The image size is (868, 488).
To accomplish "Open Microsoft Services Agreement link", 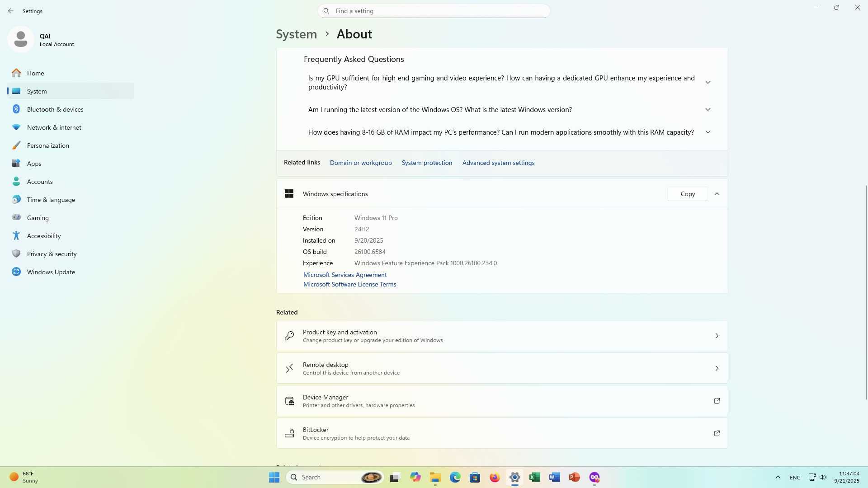I will click(345, 275).
